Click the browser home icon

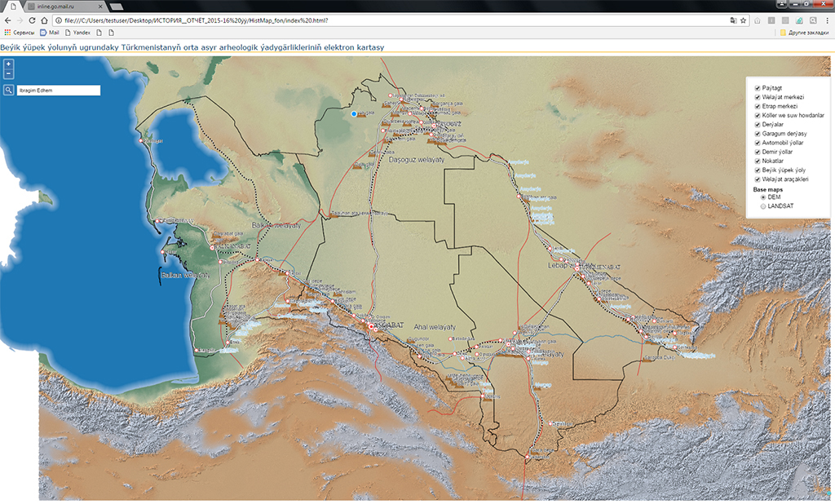pyautogui.click(x=45, y=20)
